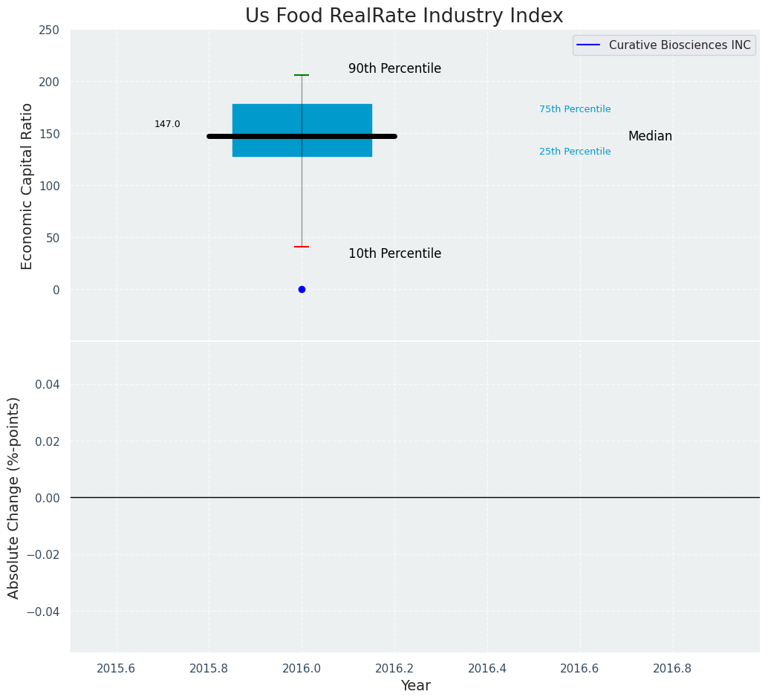Click the 2016.0 x-axis tick label
This screenshot has height=700, width=768.
(302, 668)
